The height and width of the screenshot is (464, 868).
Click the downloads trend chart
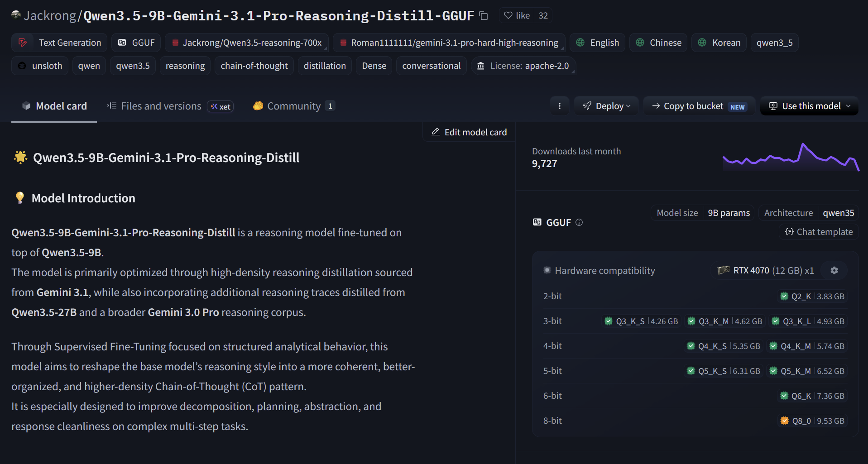[x=791, y=157]
